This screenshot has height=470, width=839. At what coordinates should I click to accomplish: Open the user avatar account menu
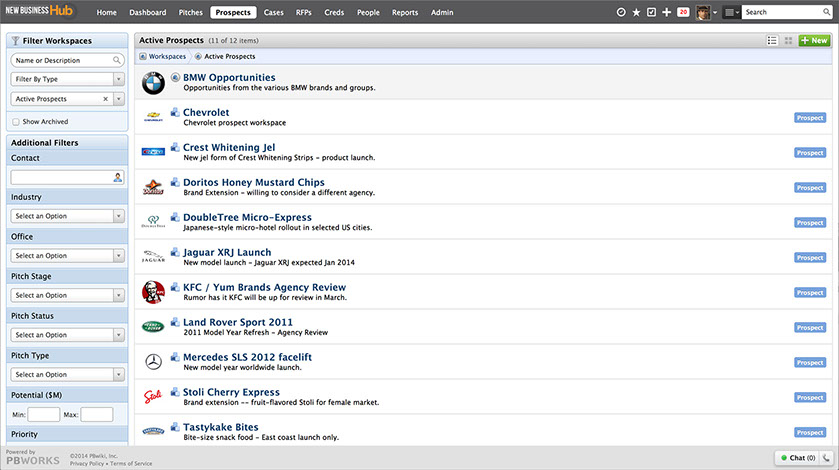pos(706,12)
